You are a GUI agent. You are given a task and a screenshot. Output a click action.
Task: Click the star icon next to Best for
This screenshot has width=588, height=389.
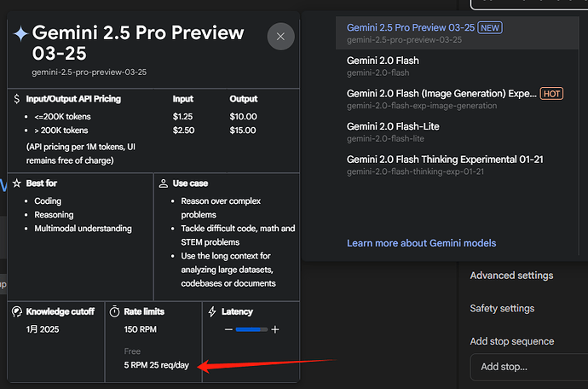pos(16,183)
